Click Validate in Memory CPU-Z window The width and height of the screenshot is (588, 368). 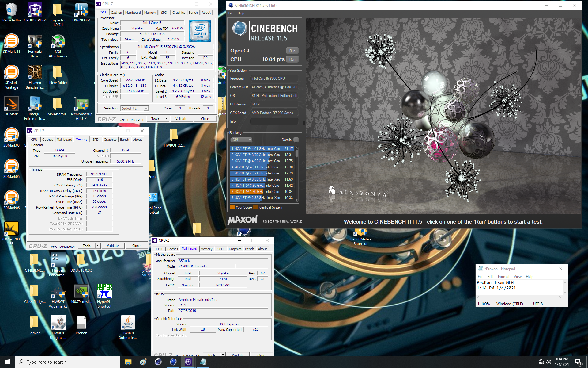(113, 246)
